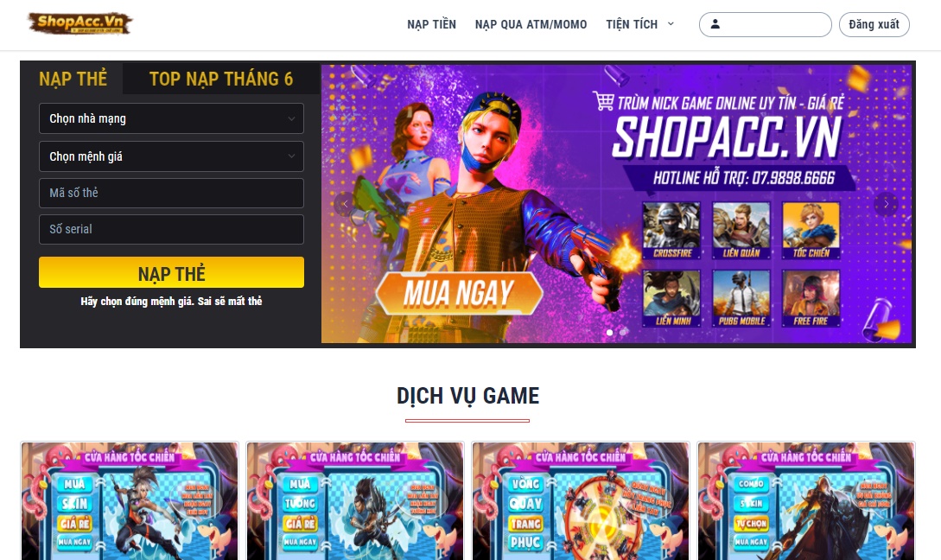
Task: Click the Mã số thẻ input field
Action: [x=171, y=193]
